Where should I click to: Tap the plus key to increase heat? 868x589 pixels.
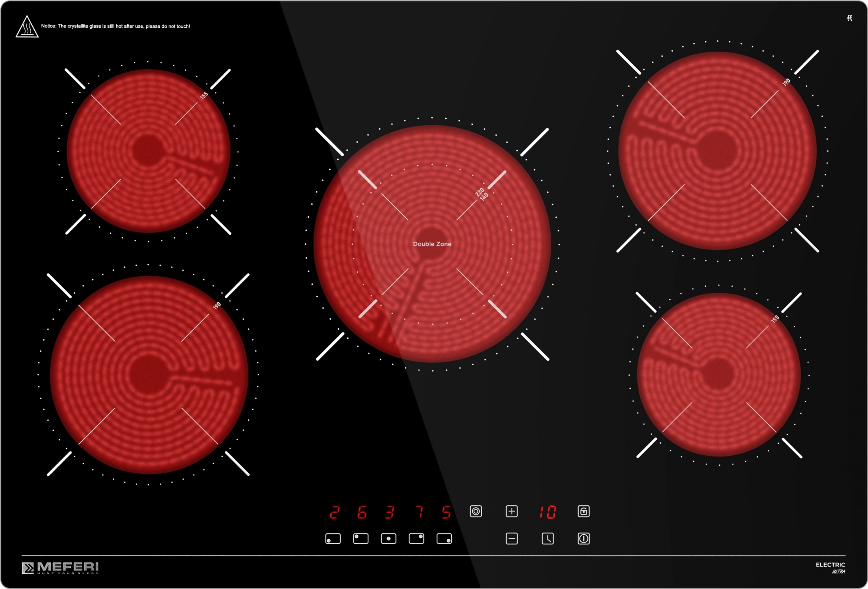512,511
